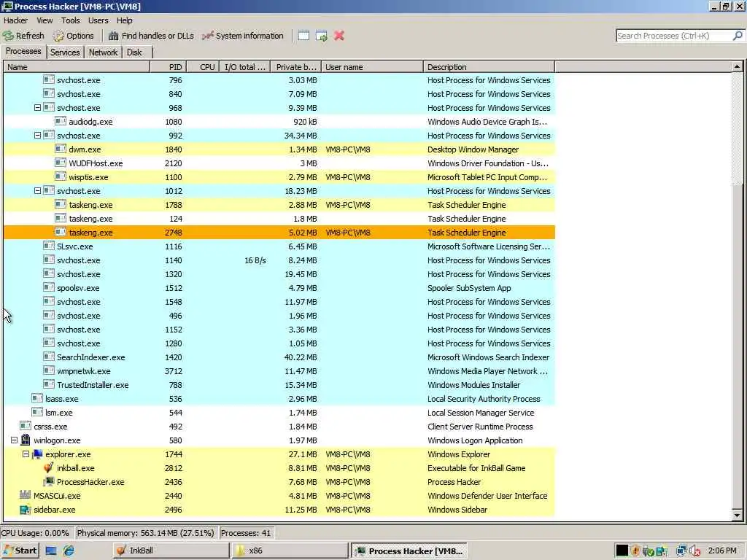Image resolution: width=747 pixels, height=560 pixels.
Task: Click the Refresh toolbar button
Action: 23,36
